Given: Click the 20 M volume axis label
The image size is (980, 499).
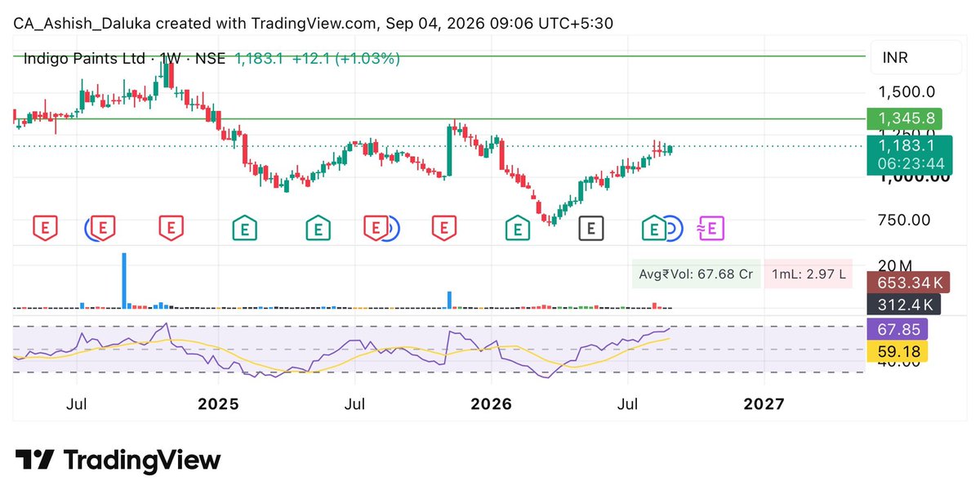Looking at the screenshot, I should (x=894, y=265).
